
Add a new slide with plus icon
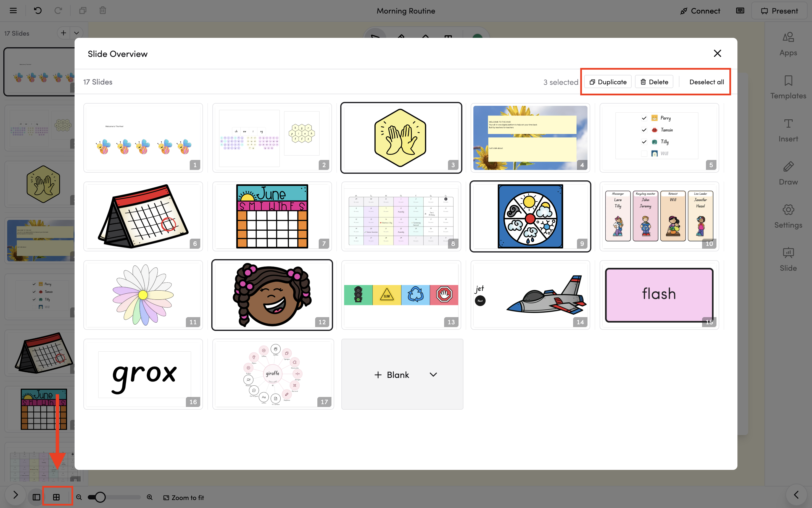pyautogui.click(x=63, y=33)
